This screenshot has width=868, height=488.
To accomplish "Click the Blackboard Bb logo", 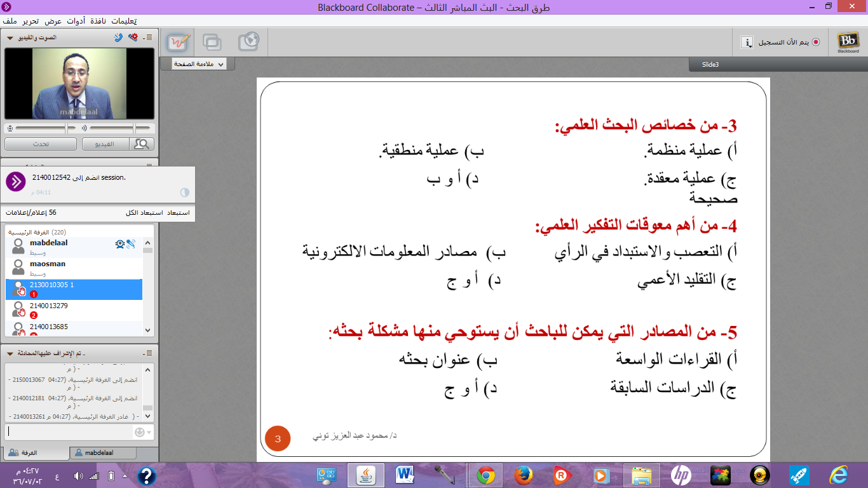I will tap(847, 43).
